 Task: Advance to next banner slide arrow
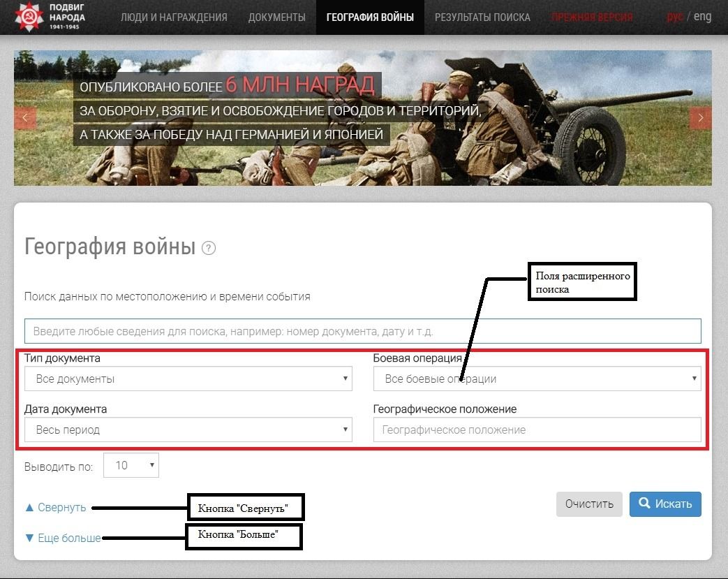tap(700, 117)
